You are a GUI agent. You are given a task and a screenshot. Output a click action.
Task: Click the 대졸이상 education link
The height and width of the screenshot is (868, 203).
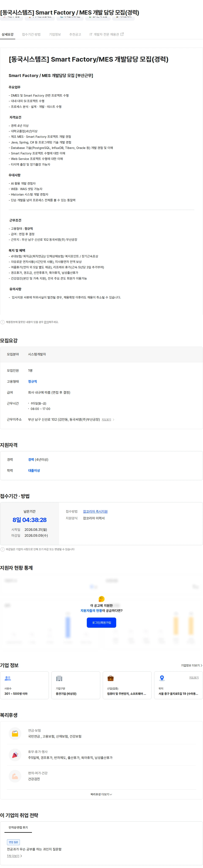34,470
